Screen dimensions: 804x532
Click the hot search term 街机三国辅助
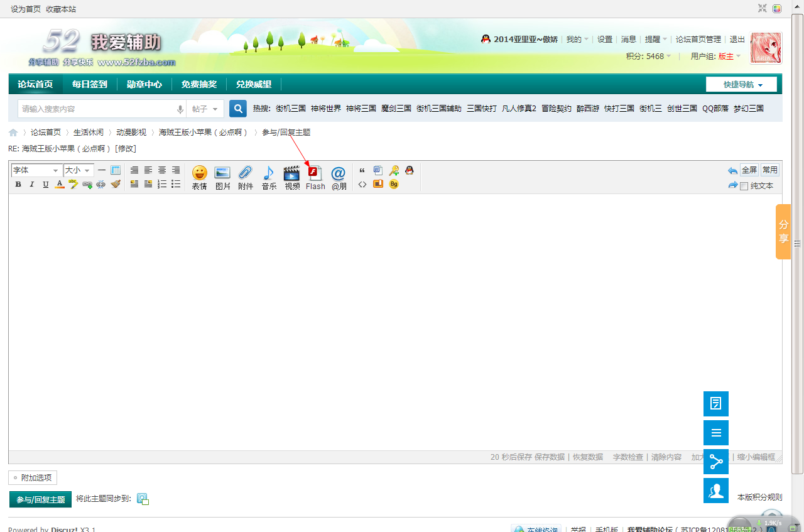pos(439,109)
